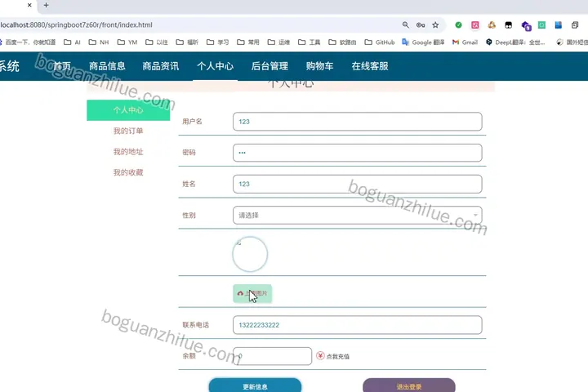Screen dimensions: 588x392
Task: Open the GitHub bookmarks folder
Action: pyautogui.click(x=380, y=42)
